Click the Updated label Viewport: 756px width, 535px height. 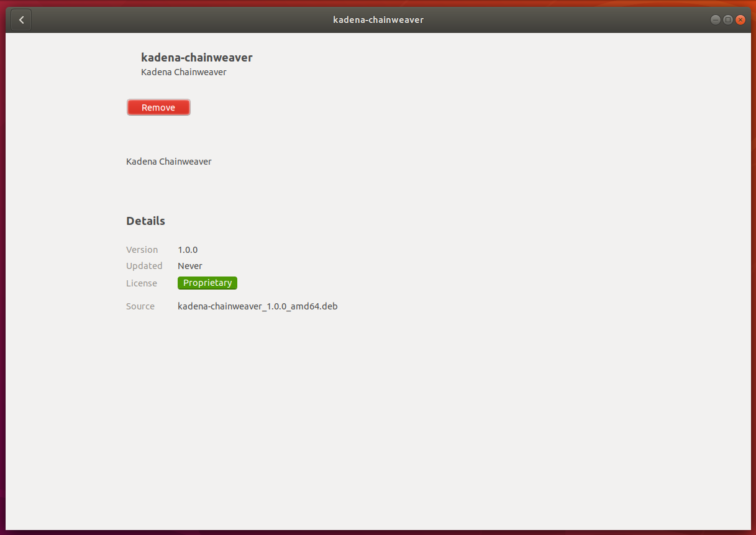click(x=144, y=266)
